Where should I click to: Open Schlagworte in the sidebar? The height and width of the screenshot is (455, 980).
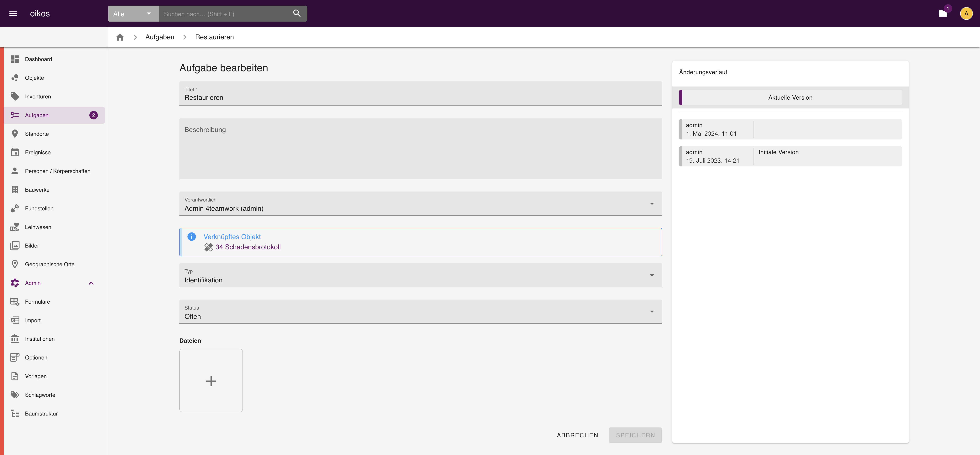click(x=54, y=395)
